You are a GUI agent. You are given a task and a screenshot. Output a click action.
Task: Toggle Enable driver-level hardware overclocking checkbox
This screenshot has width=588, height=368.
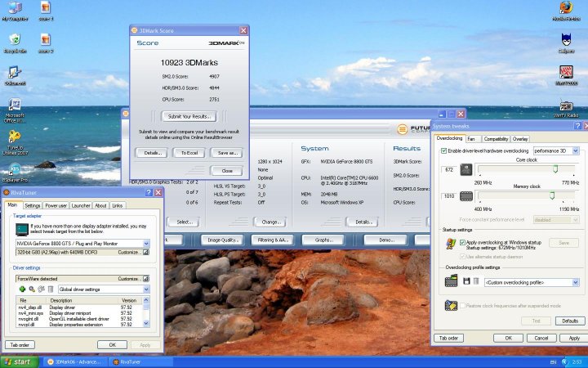(444, 150)
